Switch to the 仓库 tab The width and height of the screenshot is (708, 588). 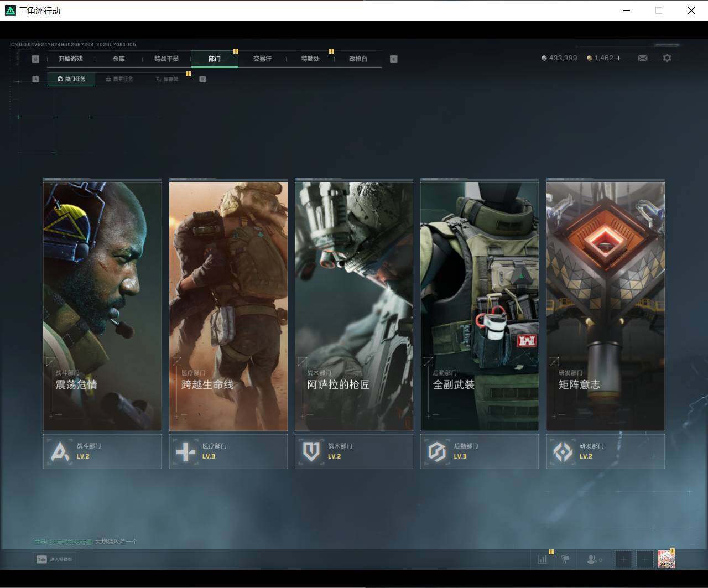coord(119,59)
